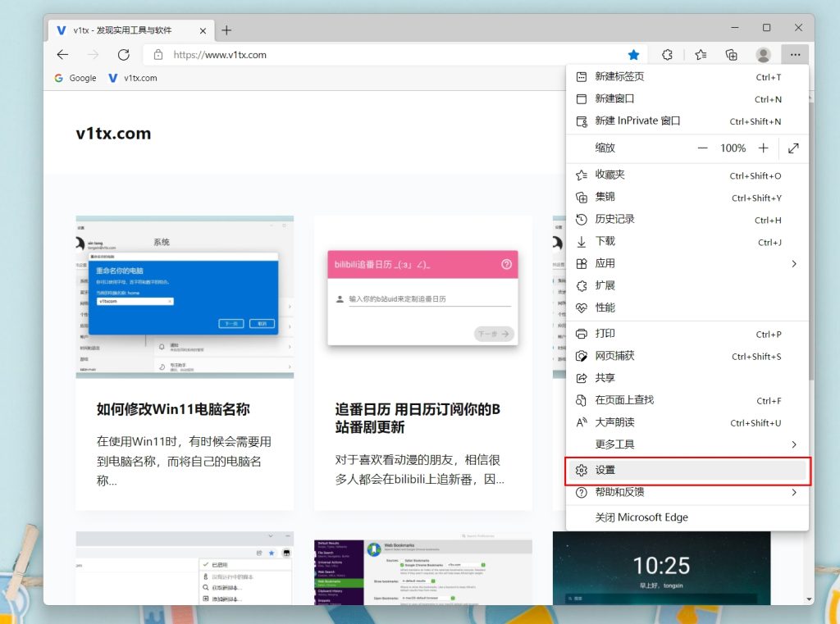Expand the 帮助和反馈 submenu

coord(687,492)
